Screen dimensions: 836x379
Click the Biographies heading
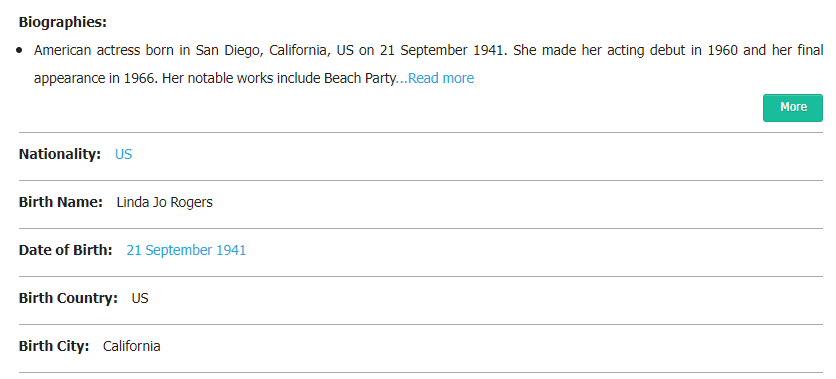pos(63,22)
